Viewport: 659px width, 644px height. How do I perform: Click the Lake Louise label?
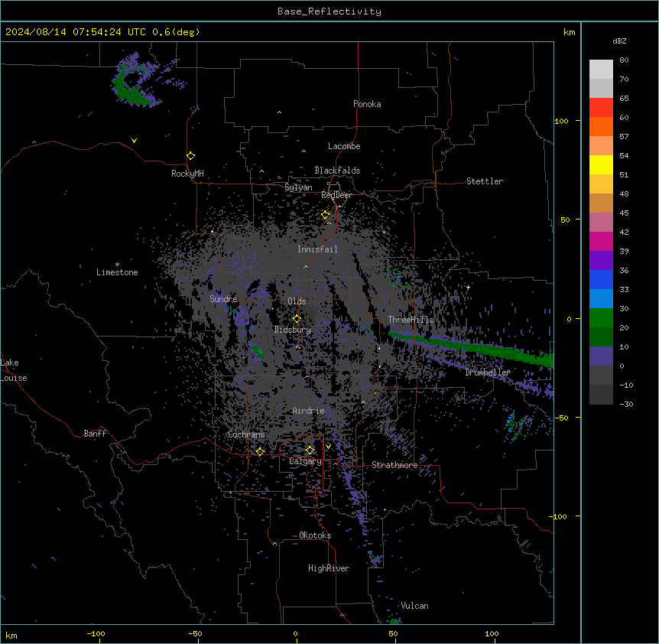click(14, 370)
